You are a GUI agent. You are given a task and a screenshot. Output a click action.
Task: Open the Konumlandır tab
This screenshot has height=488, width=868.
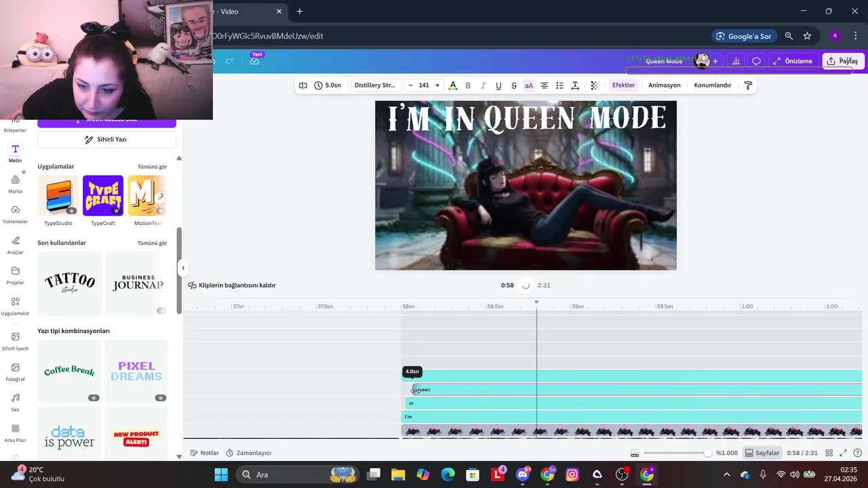pos(713,85)
